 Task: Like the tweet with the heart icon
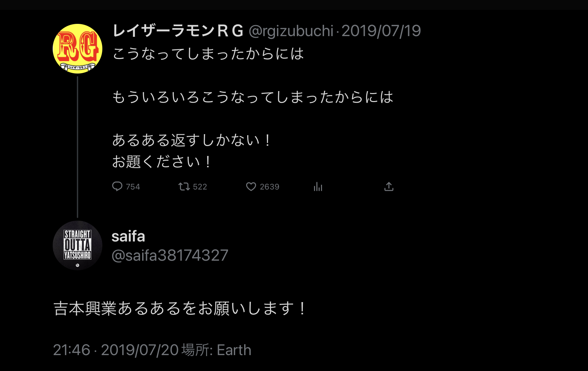pyautogui.click(x=251, y=186)
